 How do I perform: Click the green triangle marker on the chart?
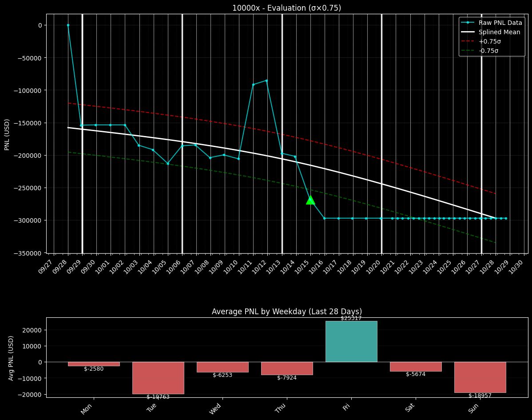pos(310,200)
